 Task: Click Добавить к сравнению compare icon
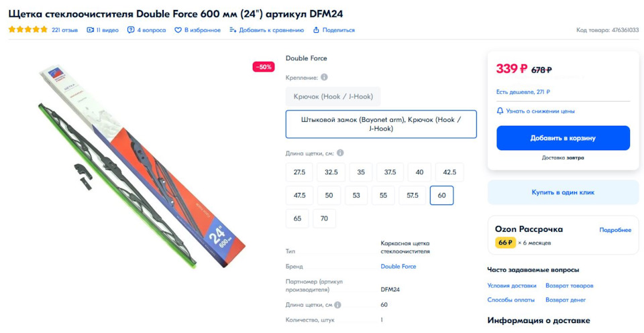click(x=233, y=30)
